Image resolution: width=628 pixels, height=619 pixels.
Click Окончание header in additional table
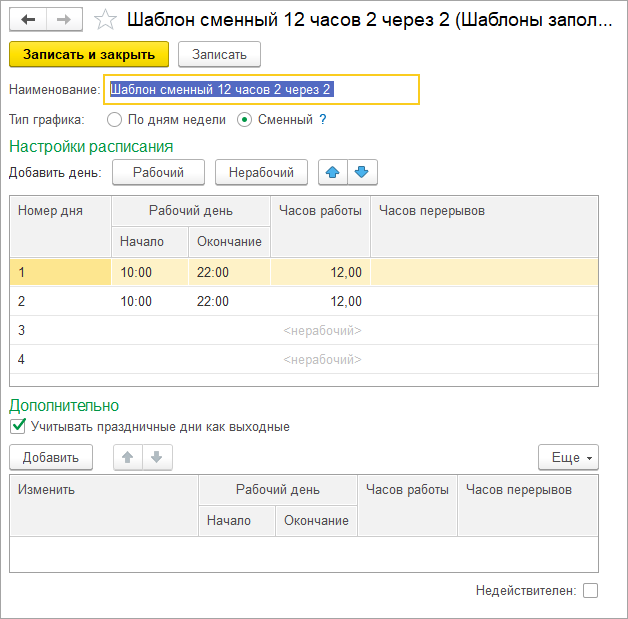pos(316,521)
